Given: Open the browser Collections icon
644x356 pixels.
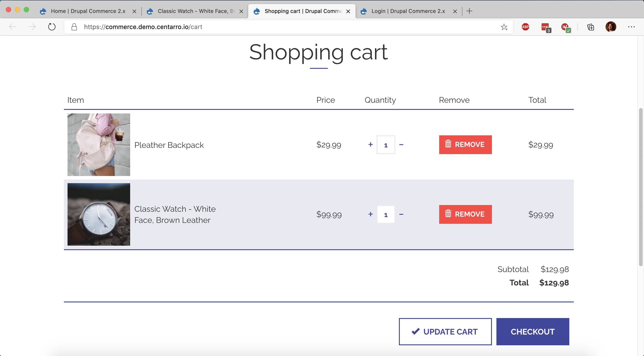Looking at the screenshot, I should 590,27.
